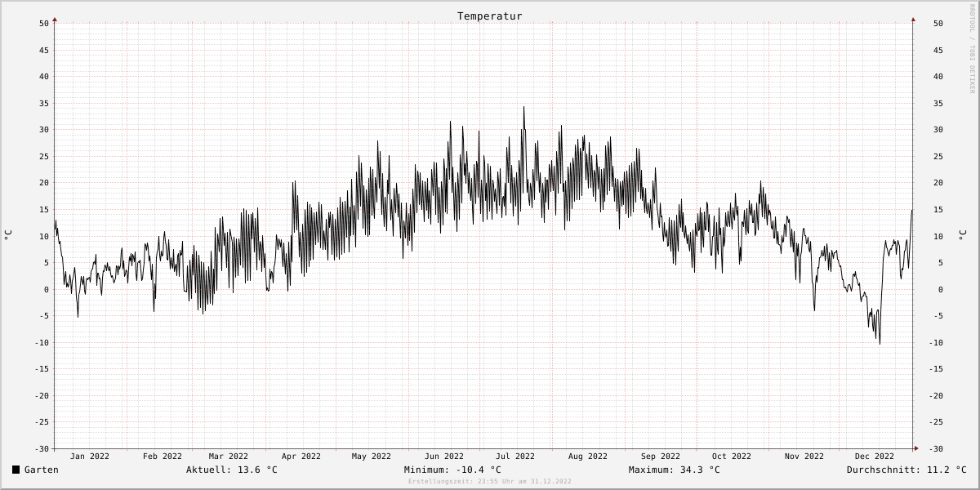The height and width of the screenshot is (490, 980).
Task: Click the Oct 2022 axis label
Action: [x=732, y=457]
